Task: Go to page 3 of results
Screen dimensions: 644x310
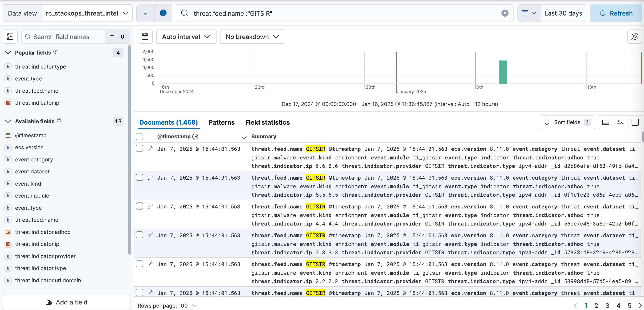Action: [x=608, y=306]
